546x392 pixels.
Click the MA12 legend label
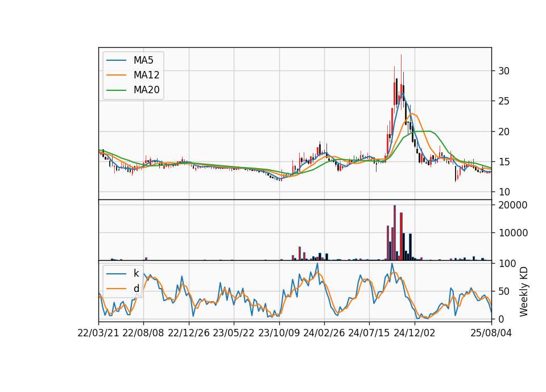tap(146, 75)
